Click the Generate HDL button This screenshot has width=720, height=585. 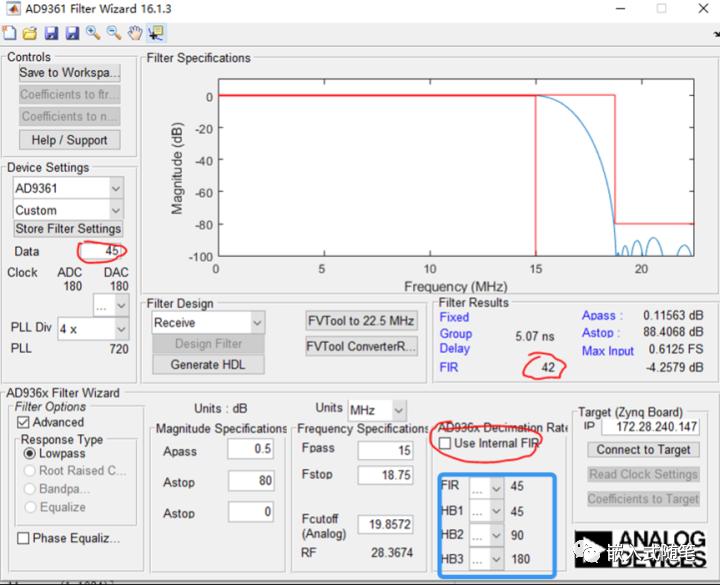[208, 365]
